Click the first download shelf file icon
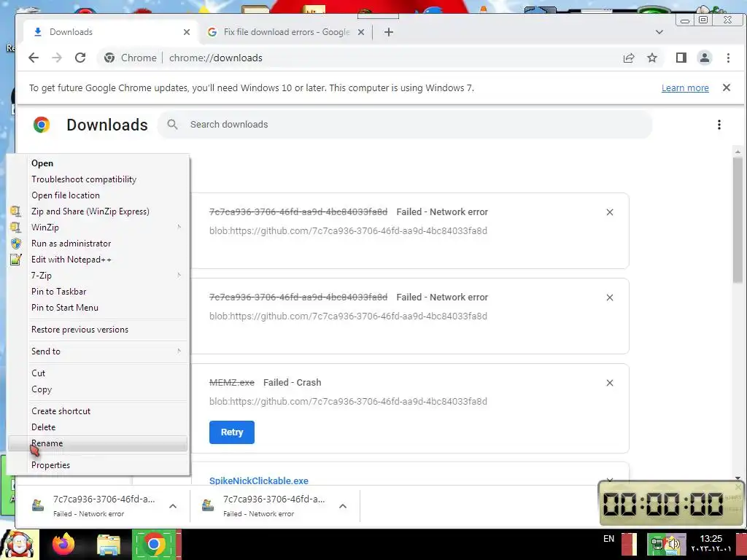This screenshot has height=560, width=747. pyautogui.click(x=38, y=505)
